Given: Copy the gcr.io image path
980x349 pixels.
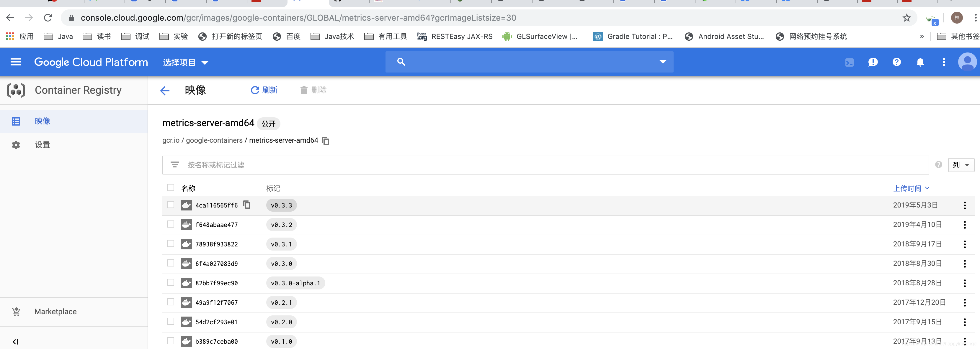Looking at the screenshot, I should point(326,141).
